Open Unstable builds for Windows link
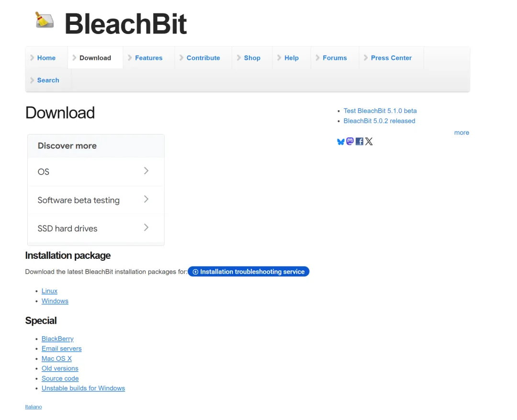The width and height of the screenshot is (517, 420). click(83, 388)
